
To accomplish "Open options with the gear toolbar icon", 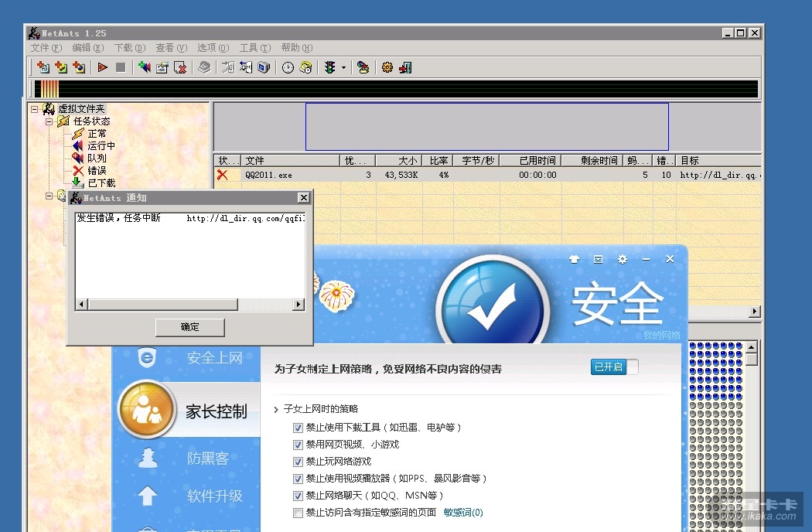I will 387,67.
